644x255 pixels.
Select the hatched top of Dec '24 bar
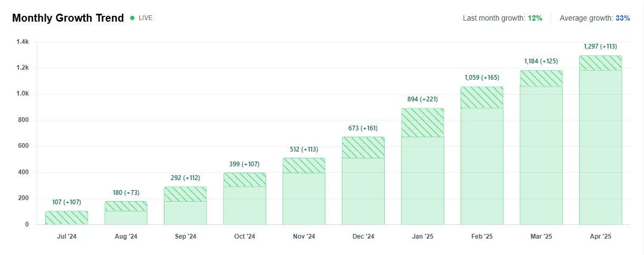click(x=363, y=148)
